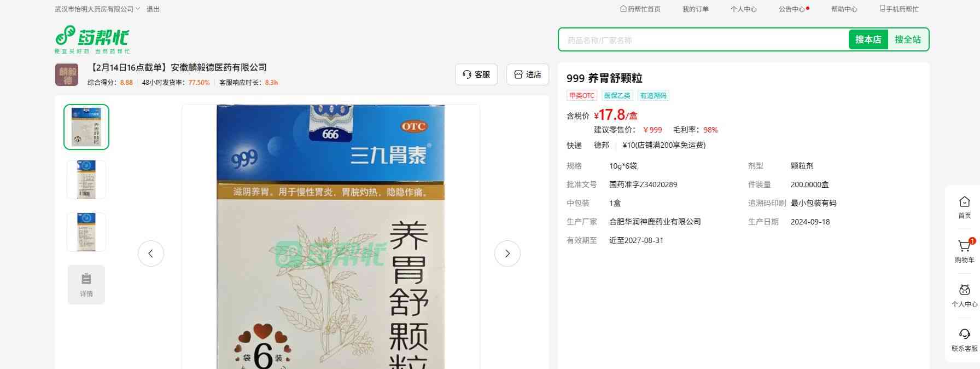The height and width of the screenshot is (369, 980).
Task: Open 购物车 in side toolbar
Action: (965, 251)
